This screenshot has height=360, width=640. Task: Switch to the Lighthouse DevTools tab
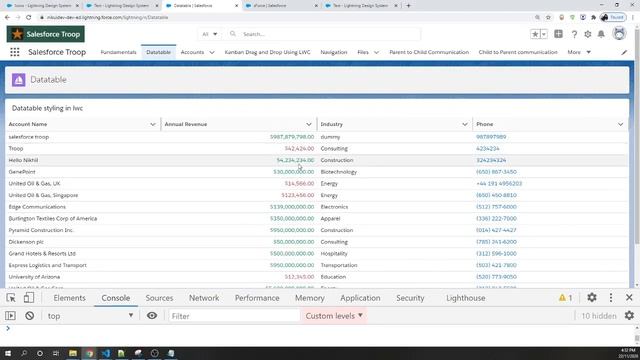pyautogui.click(x=466, y=298)
